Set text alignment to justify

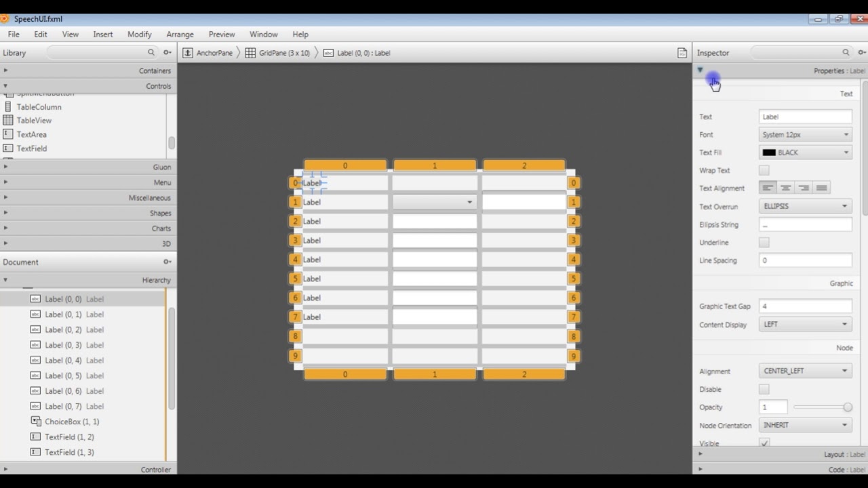(821, 188)
